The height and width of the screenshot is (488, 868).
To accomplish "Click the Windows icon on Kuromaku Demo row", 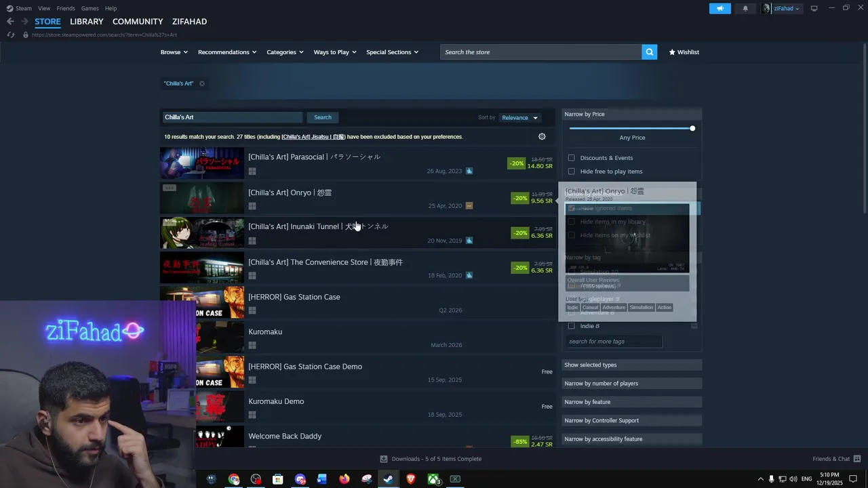I will tap(252, 415).
